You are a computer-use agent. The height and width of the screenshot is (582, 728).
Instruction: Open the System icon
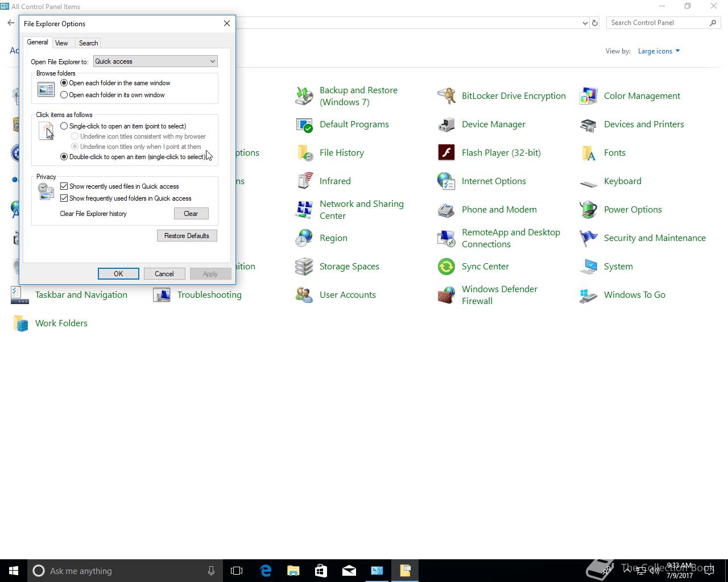589,267
